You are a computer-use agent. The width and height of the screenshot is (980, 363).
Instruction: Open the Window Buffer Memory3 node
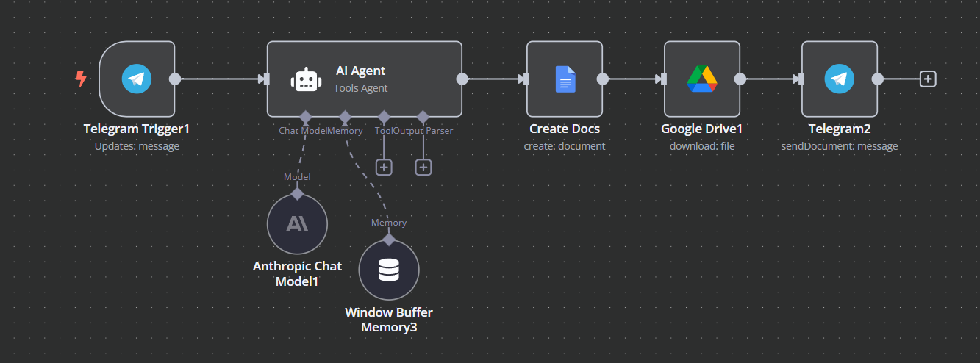389,270
